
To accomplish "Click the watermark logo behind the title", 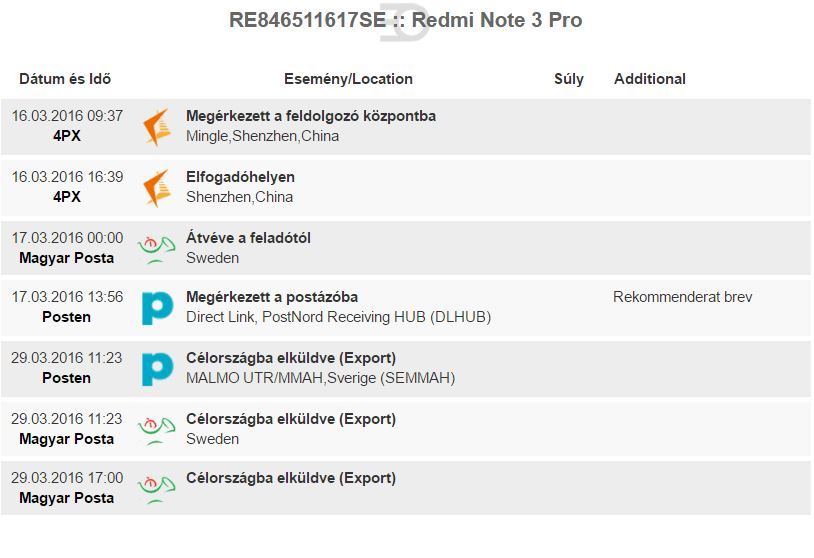I will 404,23.
